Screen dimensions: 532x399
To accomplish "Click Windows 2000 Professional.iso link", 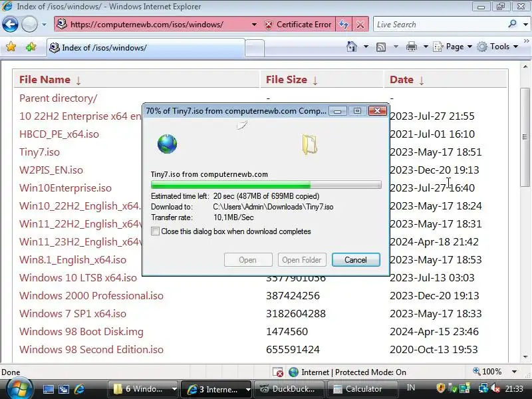I will [x=91, y=296].
